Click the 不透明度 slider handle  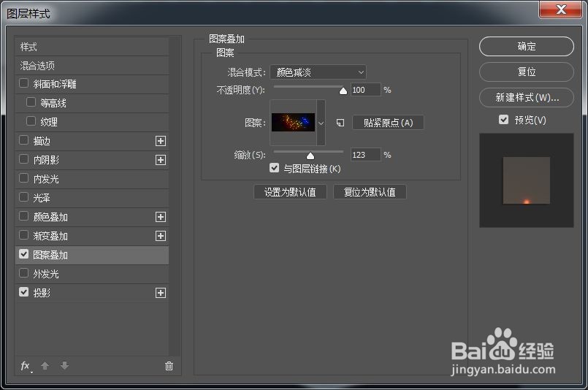[343, 91]
